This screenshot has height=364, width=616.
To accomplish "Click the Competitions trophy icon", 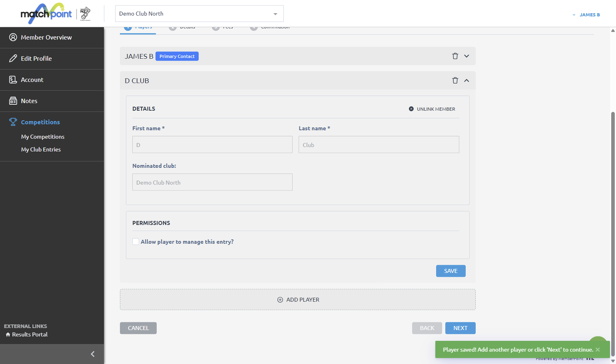I will (x=13, y=122).
